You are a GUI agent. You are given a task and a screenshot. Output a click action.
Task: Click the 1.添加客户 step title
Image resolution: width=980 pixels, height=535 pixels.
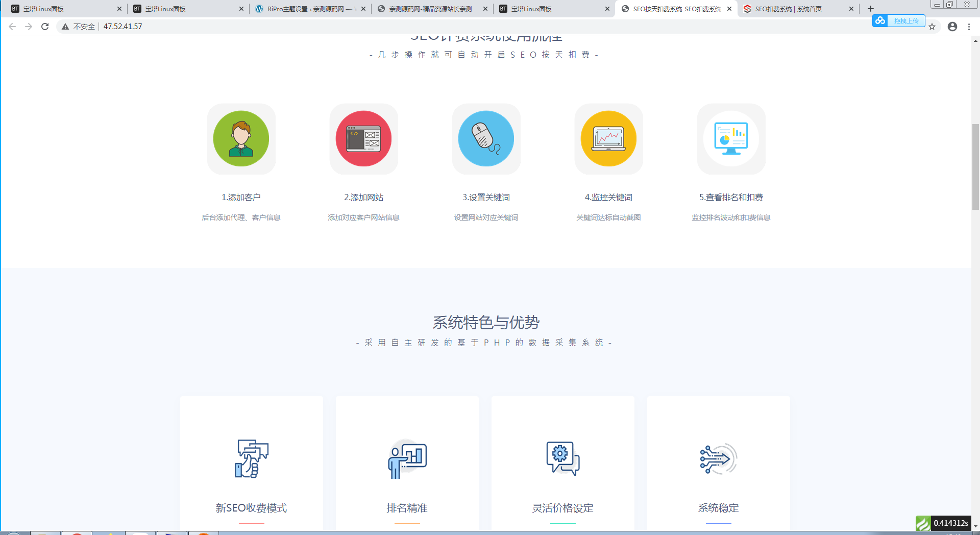point(241,198)
